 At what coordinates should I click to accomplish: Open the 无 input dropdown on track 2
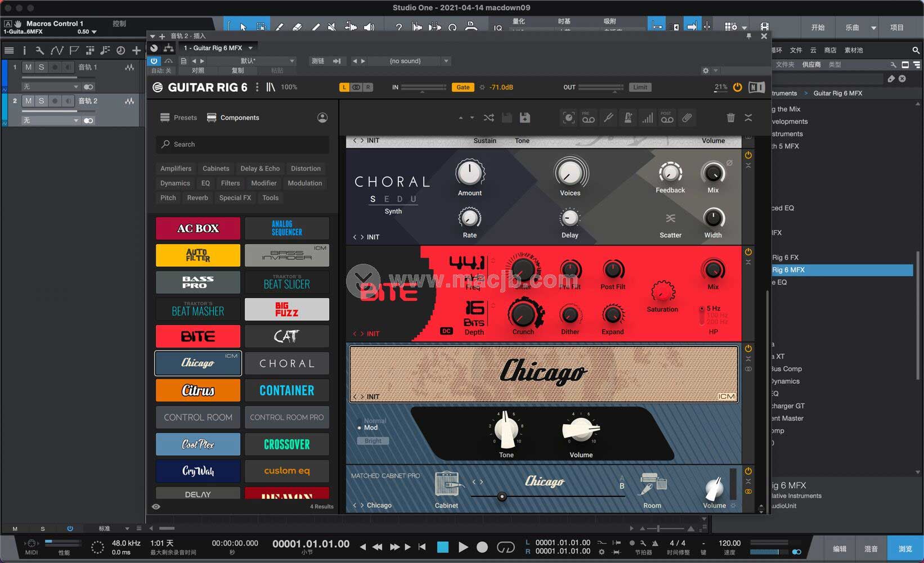pyautogui.click(x=51, y=120)
